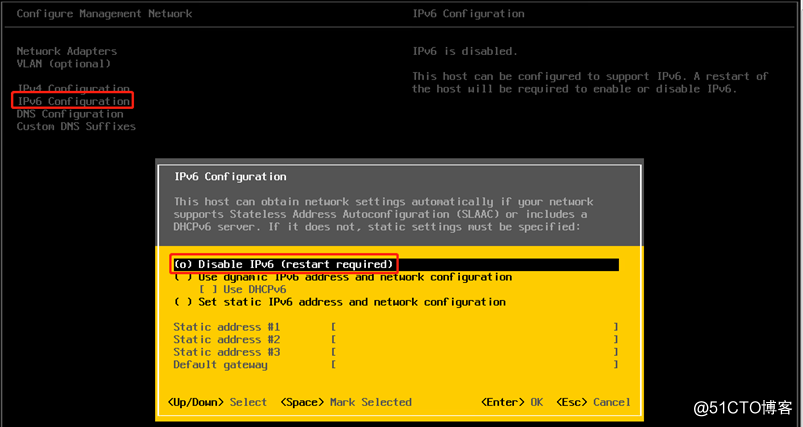Open VLAN (optional) menu entry

[x=64, y=64]
